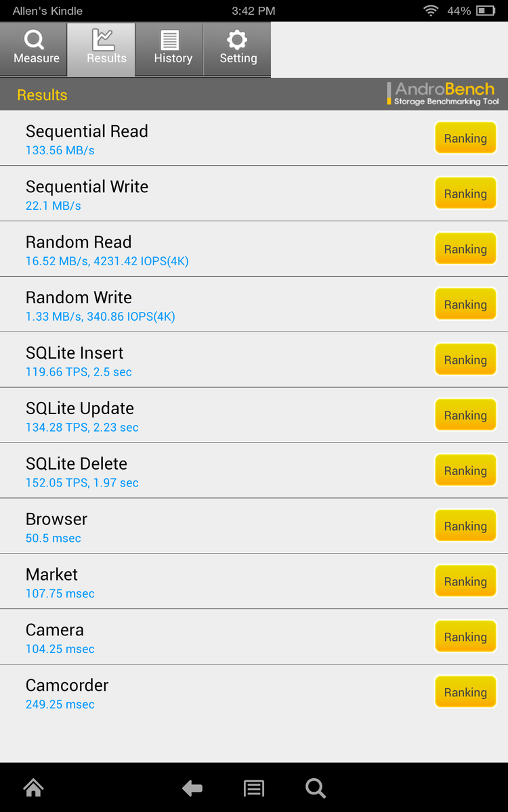Tap the bottom Search magnifier icon
The image size is (508, 812).
point(315,788)
